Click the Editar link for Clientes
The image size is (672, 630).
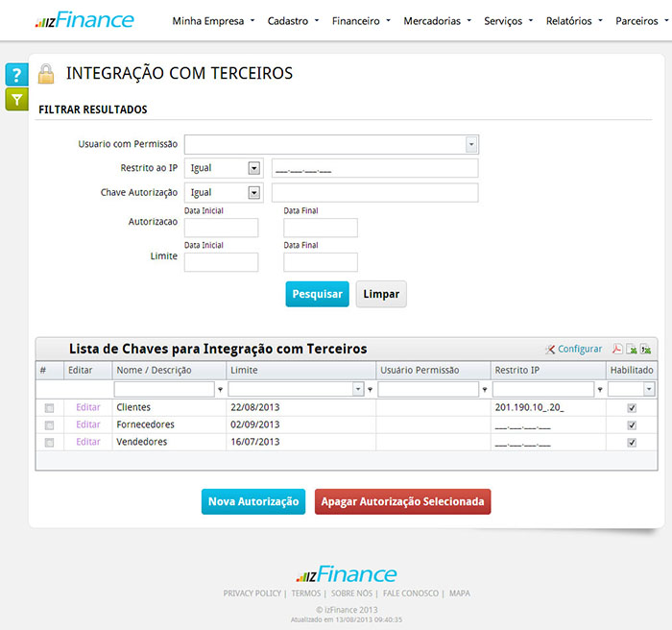pos(88,407)
